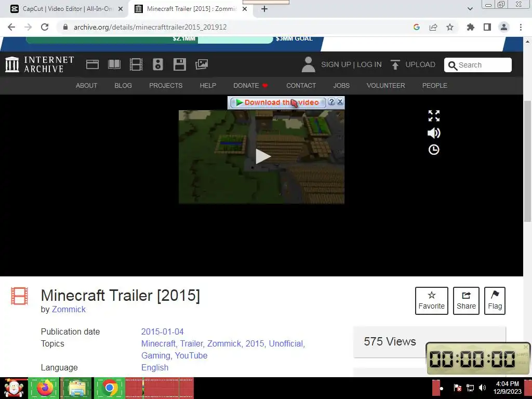Click the taskbar volume icon
Image resolution: width=532 pixels, height=399 pixels.
pyautogui.click(x=482, y=388)
